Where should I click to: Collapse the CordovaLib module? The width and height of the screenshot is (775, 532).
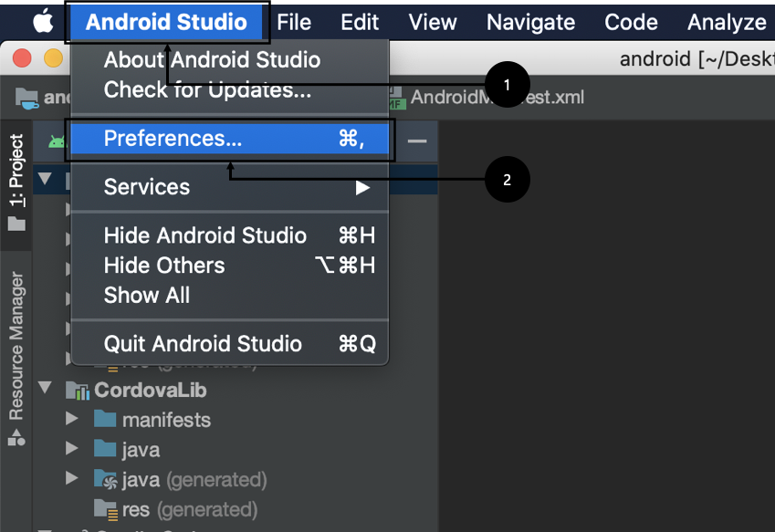45,388
